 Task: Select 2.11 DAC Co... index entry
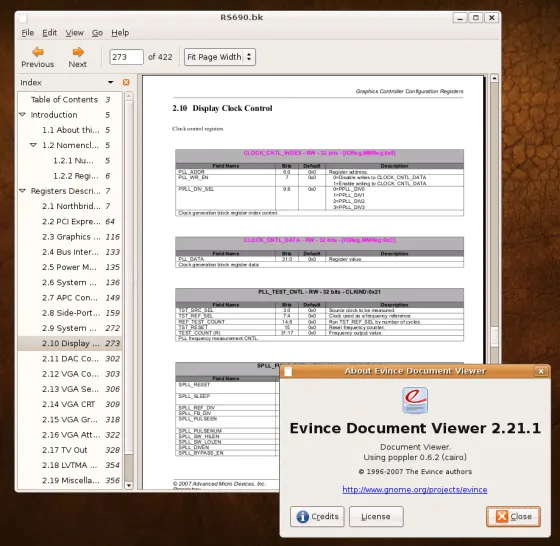[70, 359]
